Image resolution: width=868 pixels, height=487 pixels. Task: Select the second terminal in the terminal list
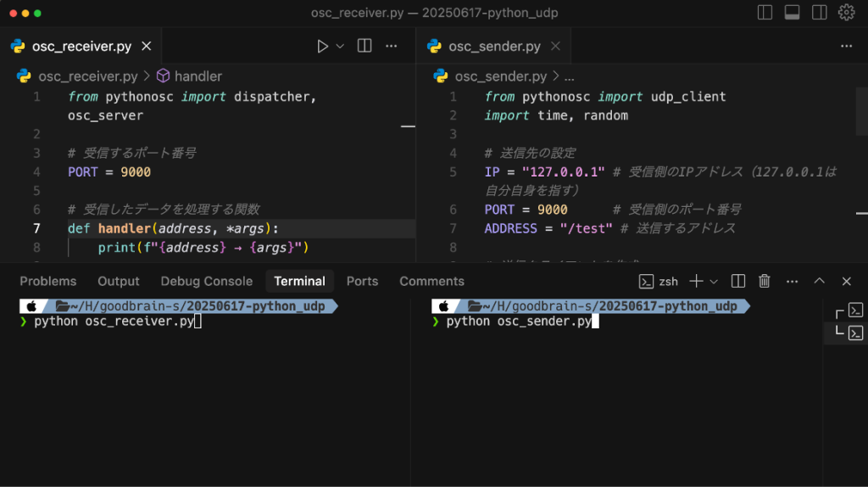855,333
